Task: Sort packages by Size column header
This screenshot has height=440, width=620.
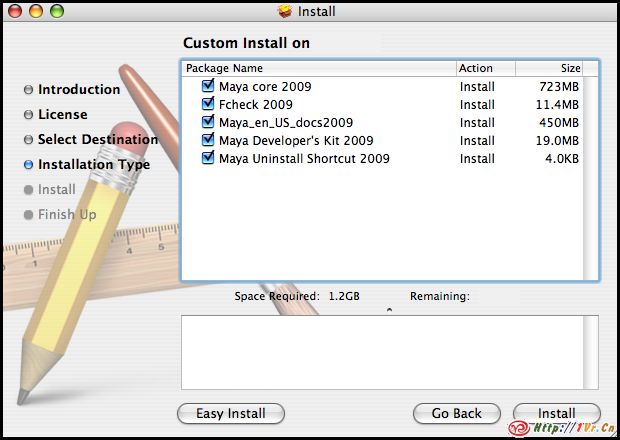Action: coord(556,69)
